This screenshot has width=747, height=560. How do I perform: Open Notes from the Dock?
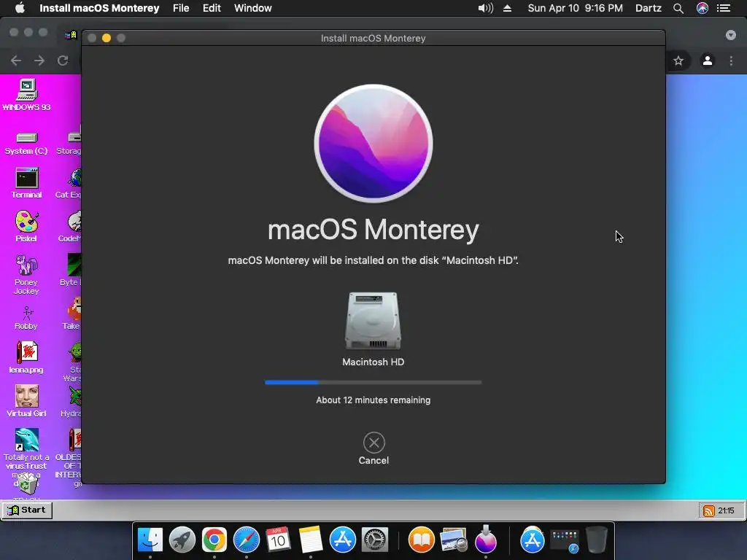point(311,540)
